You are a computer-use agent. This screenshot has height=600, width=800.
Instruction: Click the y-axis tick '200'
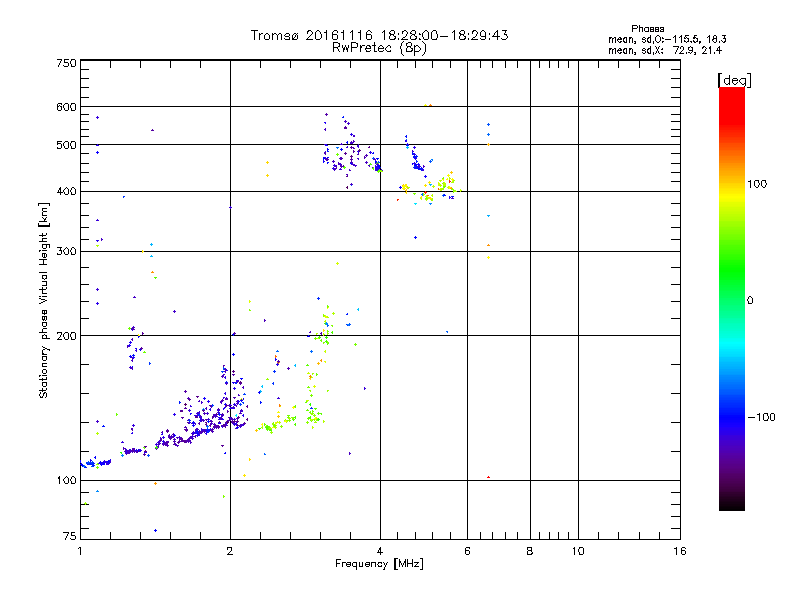(66, 336)
